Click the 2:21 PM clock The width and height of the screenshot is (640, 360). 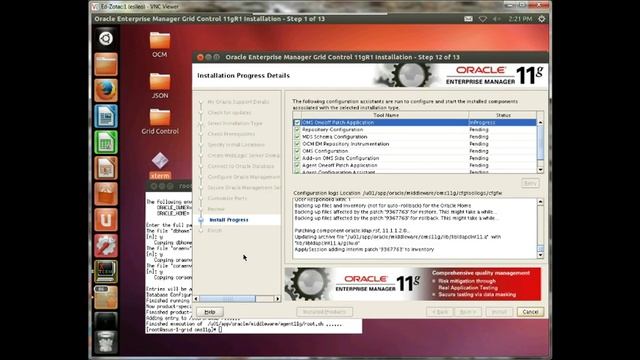520,19
